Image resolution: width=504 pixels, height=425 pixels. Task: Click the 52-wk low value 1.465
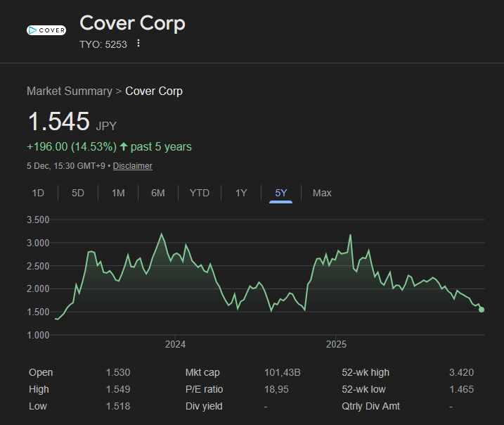(461, 389)
